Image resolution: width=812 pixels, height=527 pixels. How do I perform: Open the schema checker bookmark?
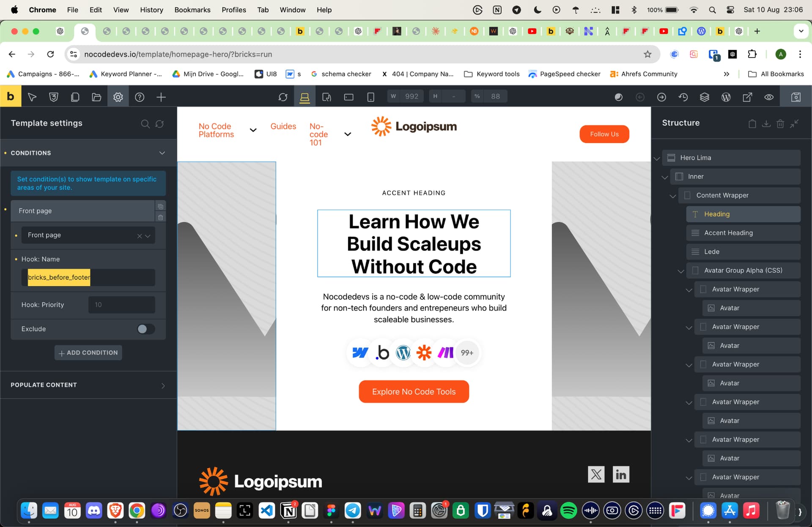pos(341,74)
